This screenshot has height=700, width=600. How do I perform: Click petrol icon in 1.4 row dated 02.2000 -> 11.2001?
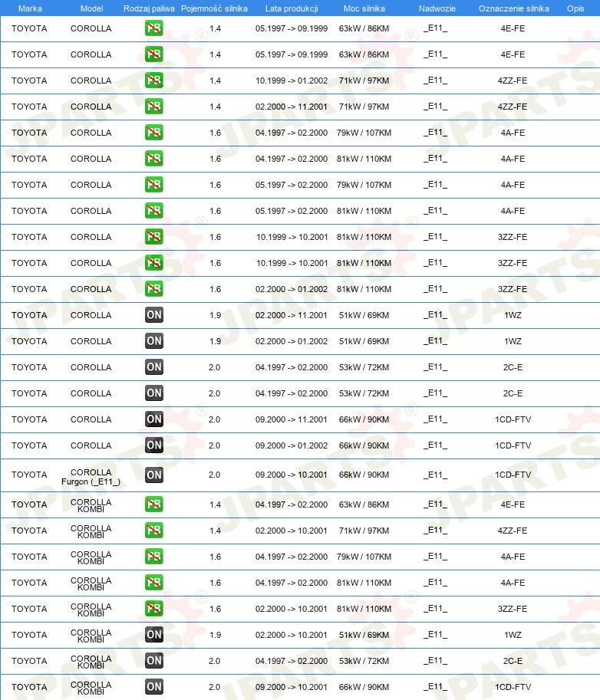(153, 107)
